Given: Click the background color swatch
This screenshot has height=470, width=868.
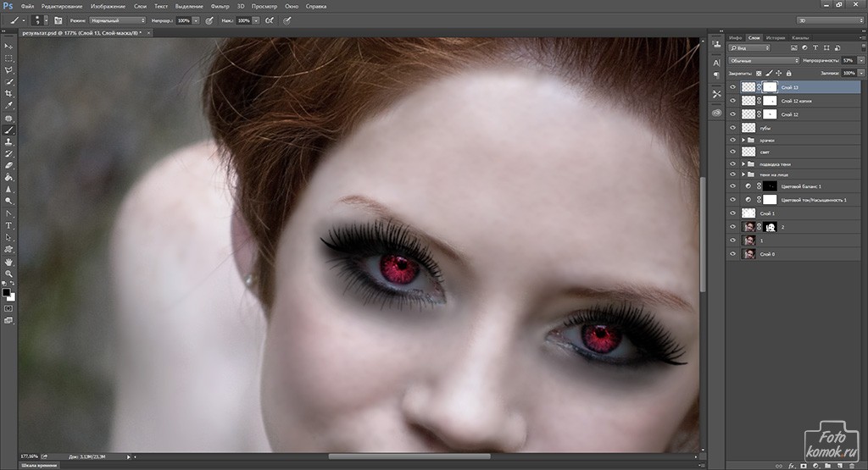Looking at the screenshot, I should (12, 298).
